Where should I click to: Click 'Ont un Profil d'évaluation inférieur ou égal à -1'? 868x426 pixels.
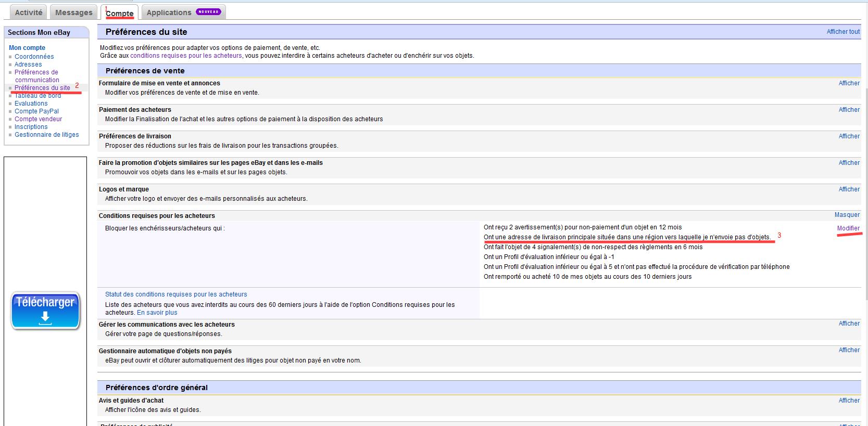point(549,257)
